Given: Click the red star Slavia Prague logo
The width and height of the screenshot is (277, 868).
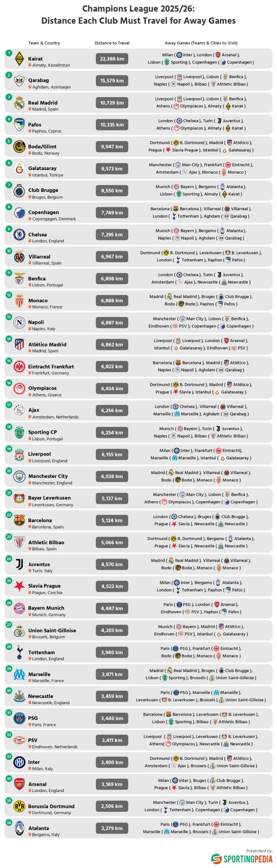Looking at the screenshot, I should click(x=19, y=586).
